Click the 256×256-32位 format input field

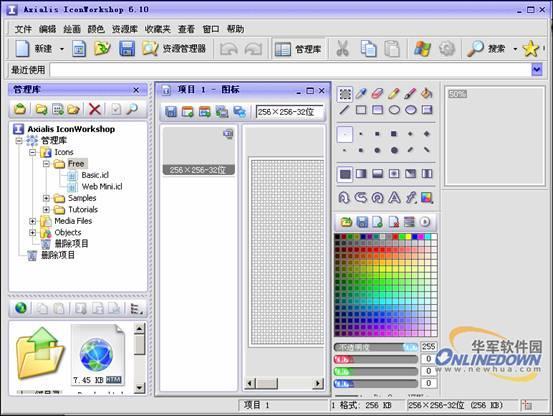click(289, 112)
